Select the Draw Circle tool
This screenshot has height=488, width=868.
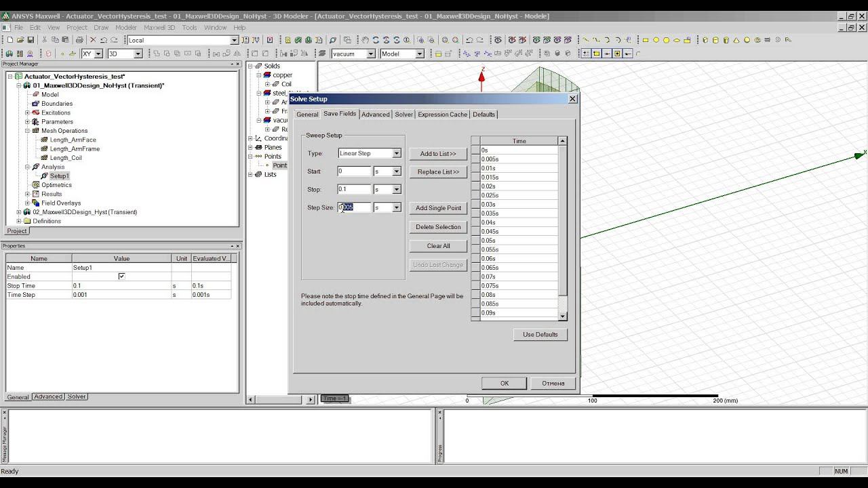point(656,40)
